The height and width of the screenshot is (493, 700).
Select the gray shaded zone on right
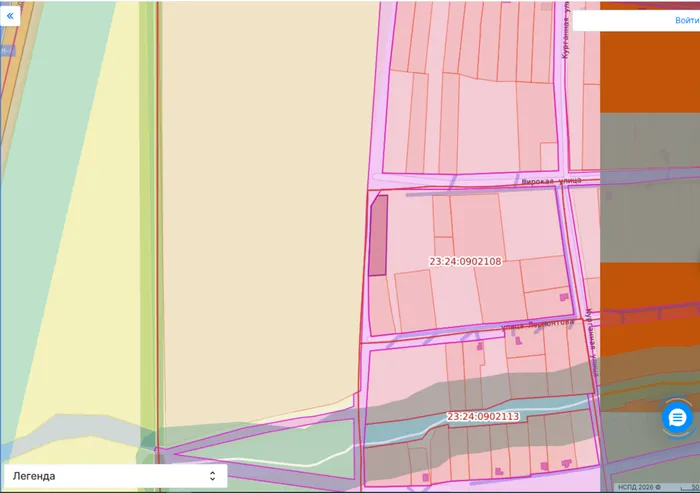650,188
